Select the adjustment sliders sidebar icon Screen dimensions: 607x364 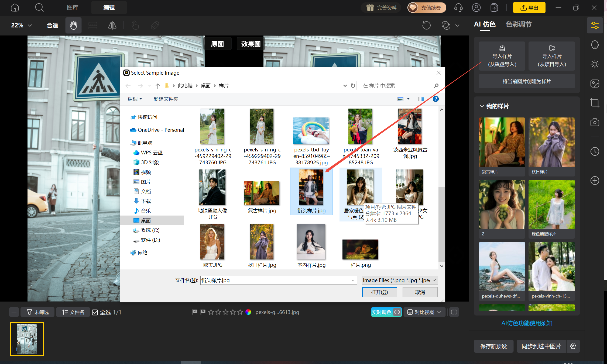pyautogui.click(x=595, y=25)
